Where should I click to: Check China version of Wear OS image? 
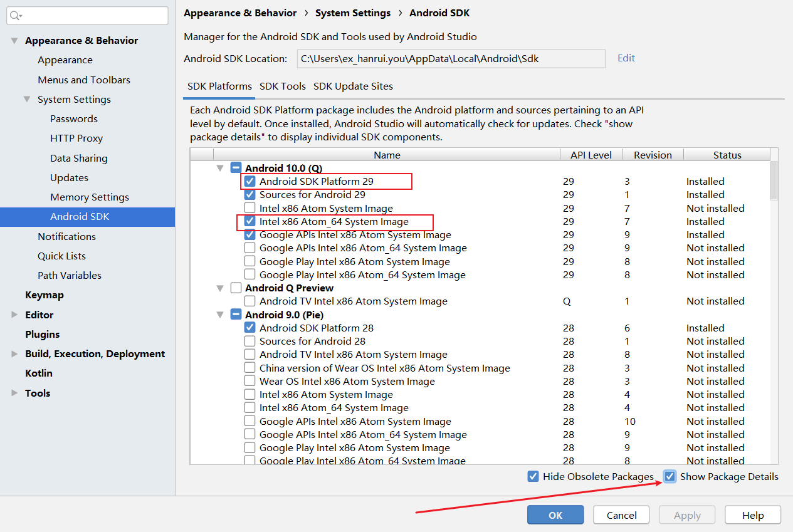250,368
